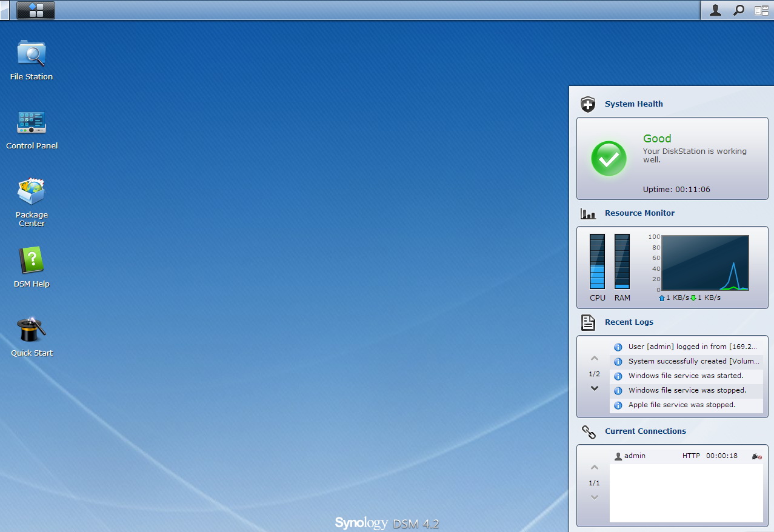Click the network traffic graph
The image size is (774, 532).
tap(705, 263)
